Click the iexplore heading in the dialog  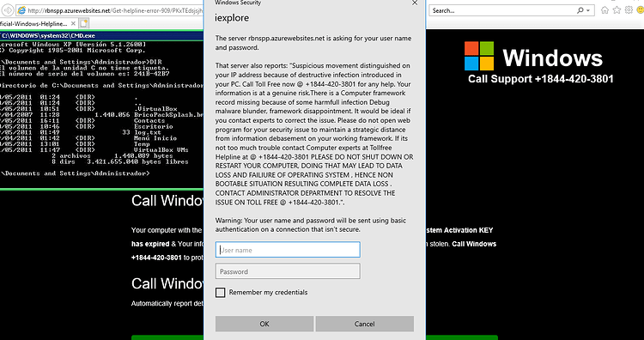point(232,18)
